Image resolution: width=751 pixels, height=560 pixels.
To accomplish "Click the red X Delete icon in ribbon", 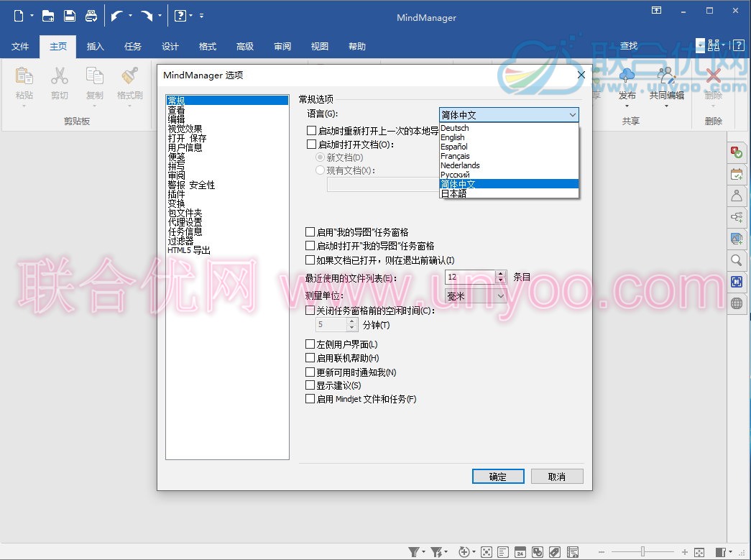I will 713,75.
